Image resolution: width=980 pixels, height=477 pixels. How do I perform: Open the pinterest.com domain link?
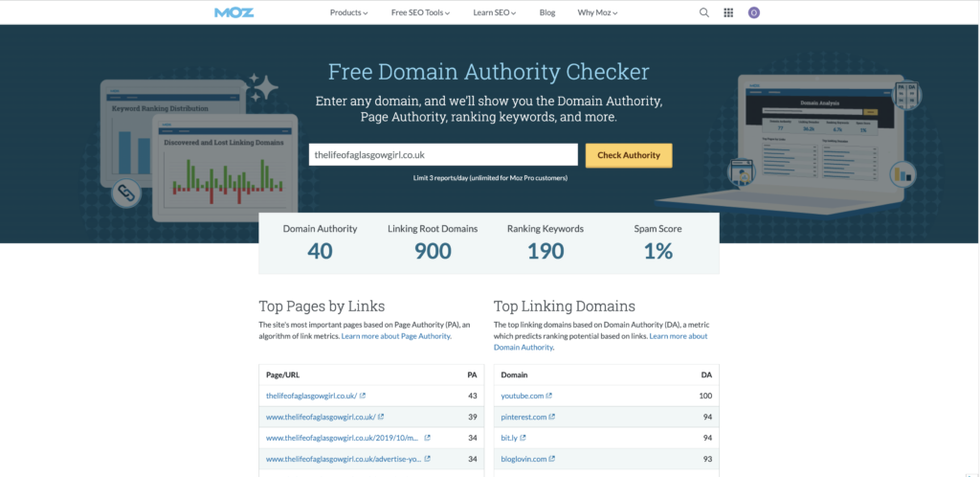pyautogui.click(x=523, y=417)
